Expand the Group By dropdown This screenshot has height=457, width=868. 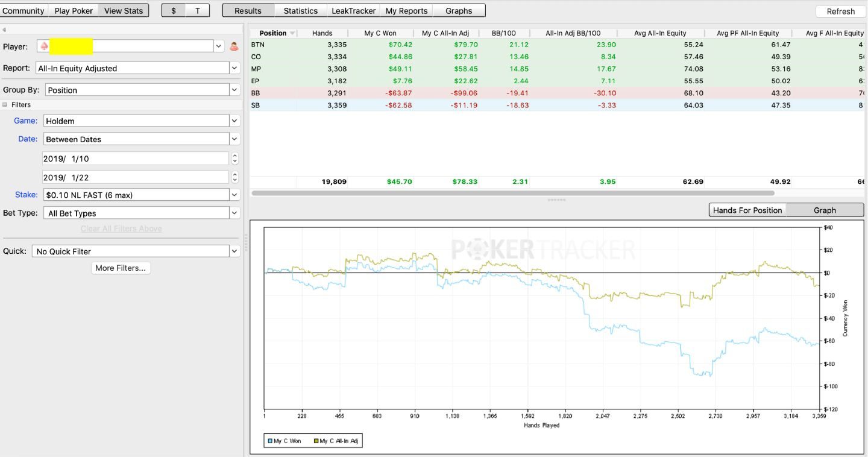234,90
